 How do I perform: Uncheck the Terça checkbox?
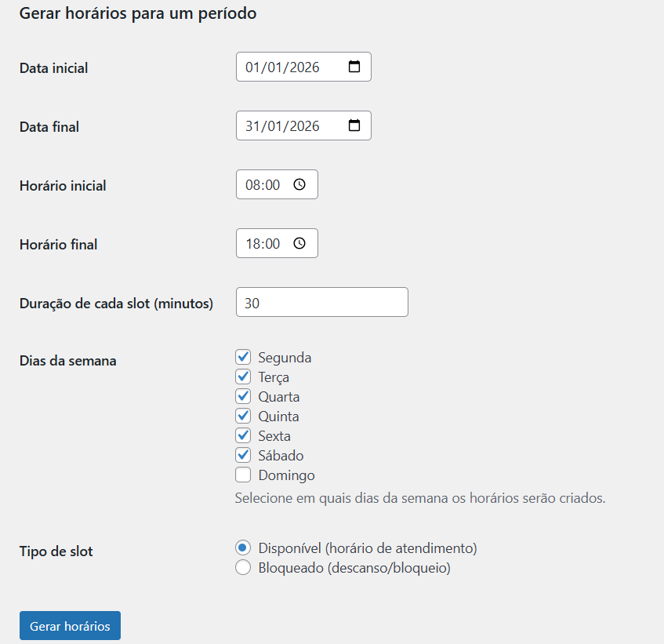pyautogui.click(x=243, y=377)
